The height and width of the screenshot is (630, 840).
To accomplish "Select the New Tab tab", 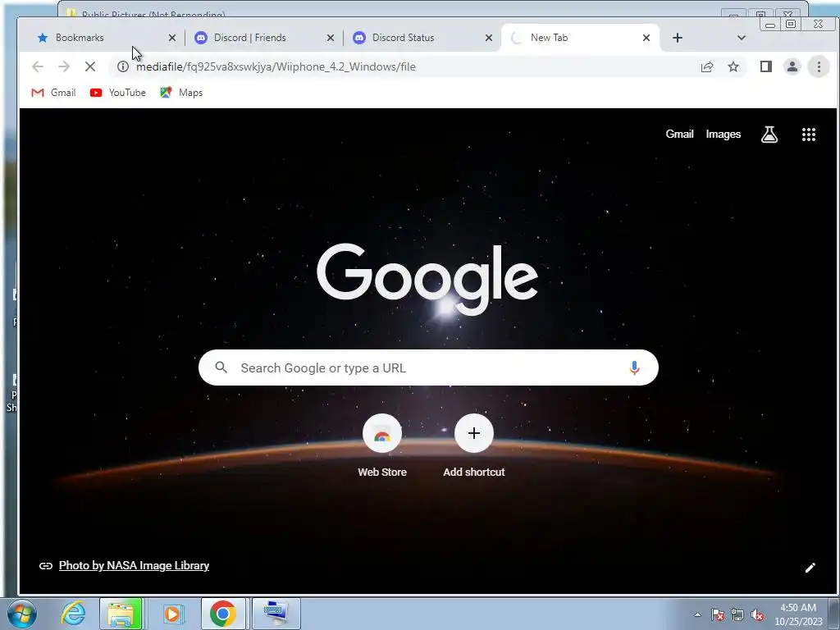I will (580, 38).
